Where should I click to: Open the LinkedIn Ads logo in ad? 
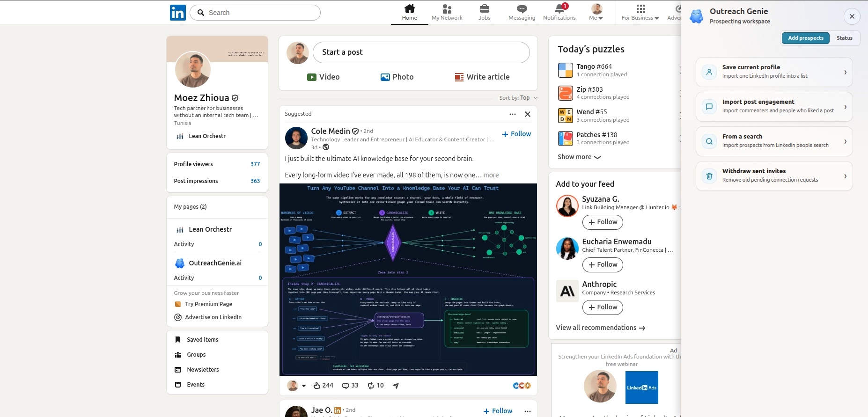pos(642,388)
